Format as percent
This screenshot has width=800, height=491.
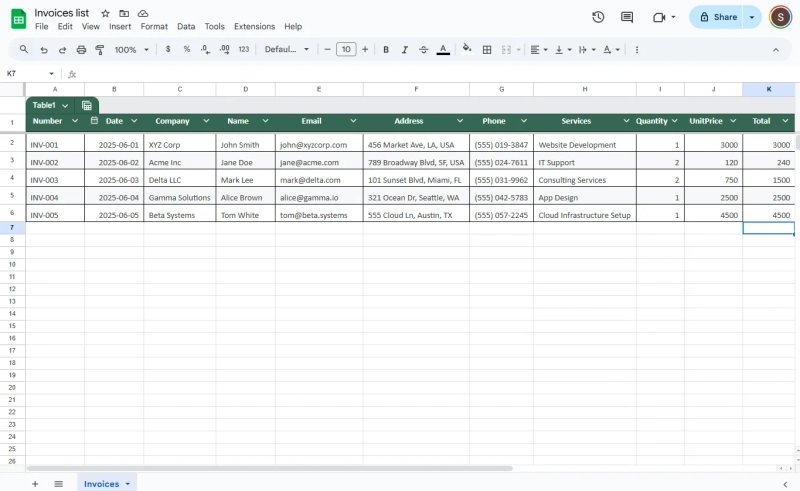(187, 50)
